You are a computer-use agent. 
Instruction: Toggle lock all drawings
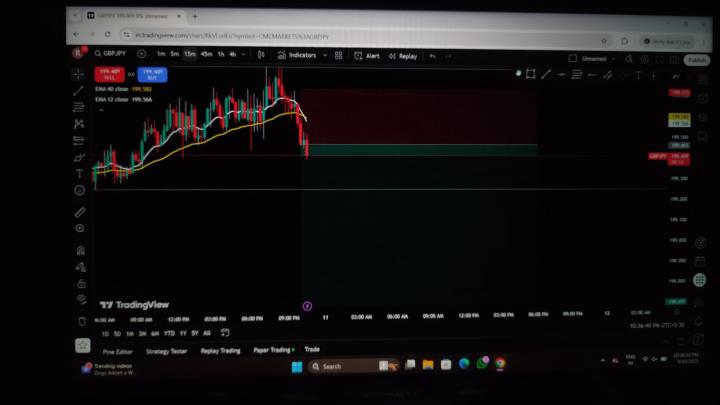81,283
